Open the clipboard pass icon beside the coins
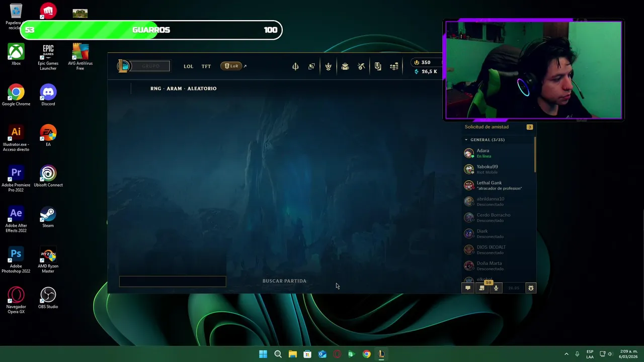Viewport: 644px width, 362px height. click(378, 66)
